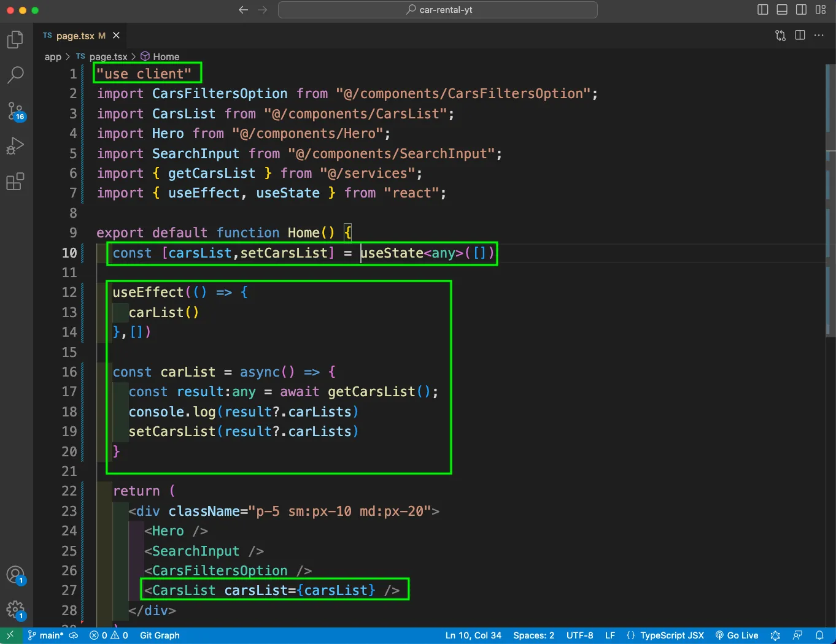Close the page.tsx tab
Image resolution: width=836 pixels, height=644 pixels.
pyautogui.click(x=116, y=36)
